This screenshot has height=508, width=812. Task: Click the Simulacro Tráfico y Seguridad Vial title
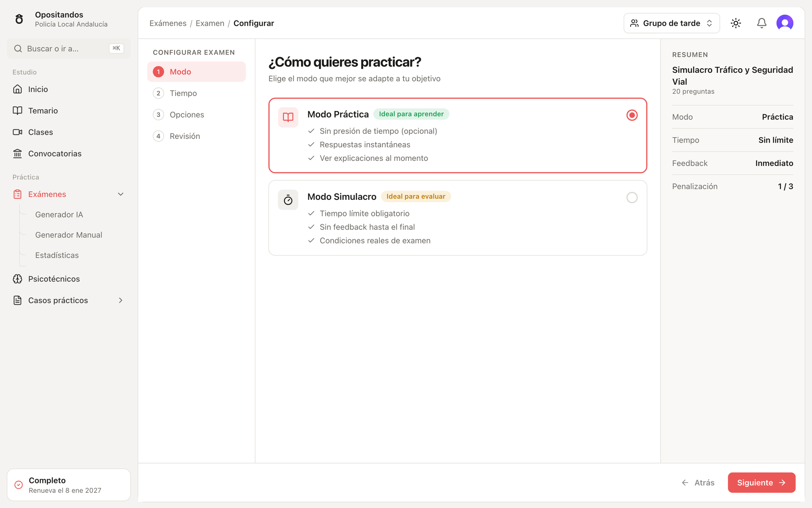point(732,76)
